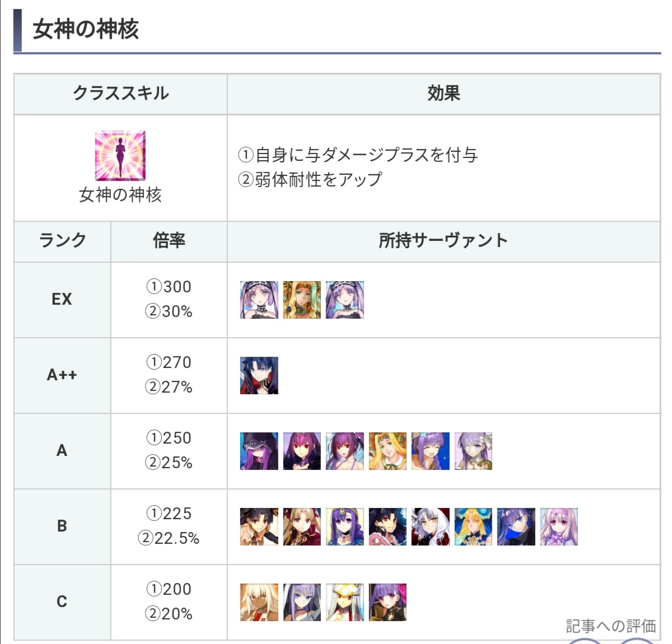Image resolution: width=672 pixels, height=644 pixels.
Task: Open the silver-haired blue-eyed servant in the C row
Action: (x=302, y=603)
